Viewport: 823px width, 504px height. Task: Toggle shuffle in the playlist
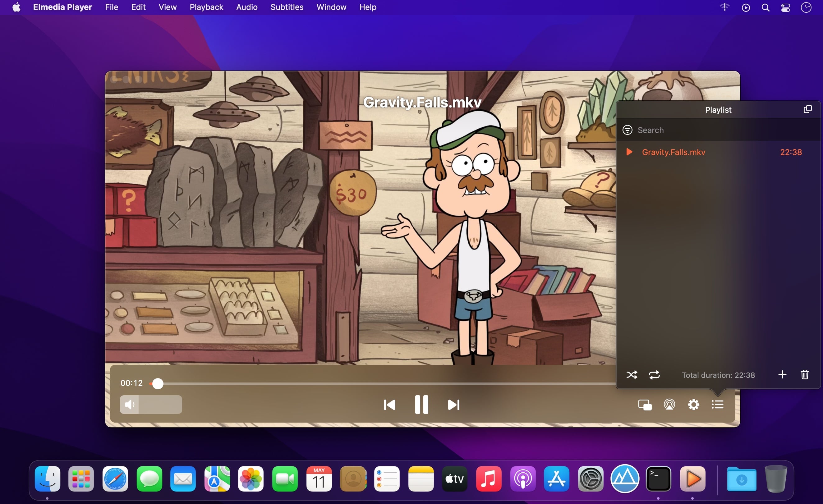tap(632, 375)
